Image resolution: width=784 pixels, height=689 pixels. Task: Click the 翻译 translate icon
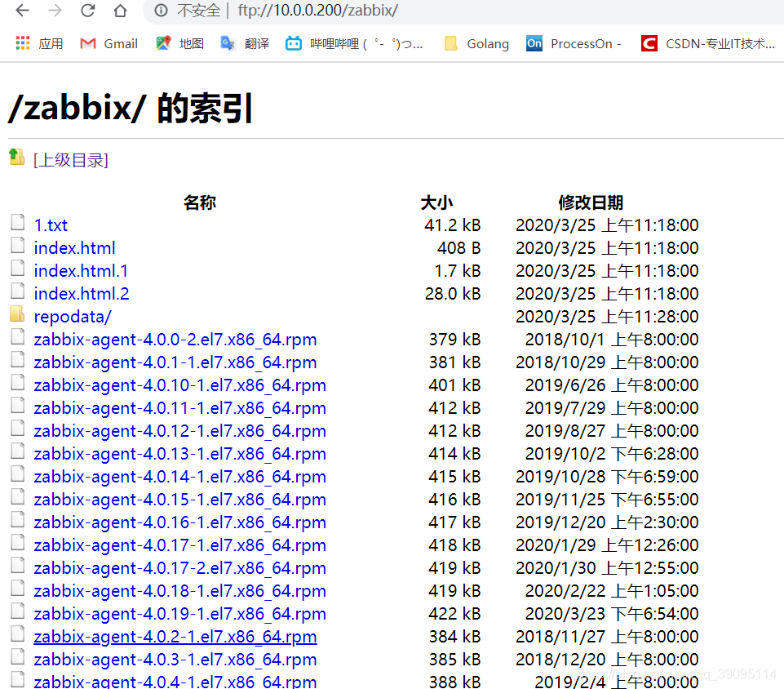coord(228,43)
